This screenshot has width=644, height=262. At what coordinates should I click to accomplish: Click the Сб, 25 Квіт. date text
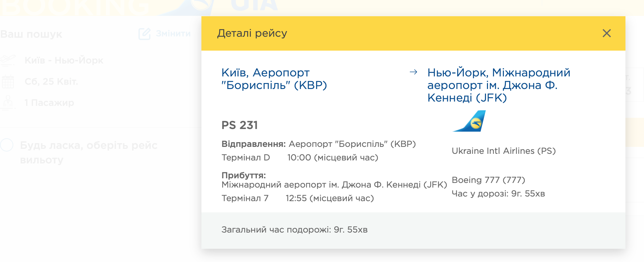pyautogui.click(x=51, y=81)
